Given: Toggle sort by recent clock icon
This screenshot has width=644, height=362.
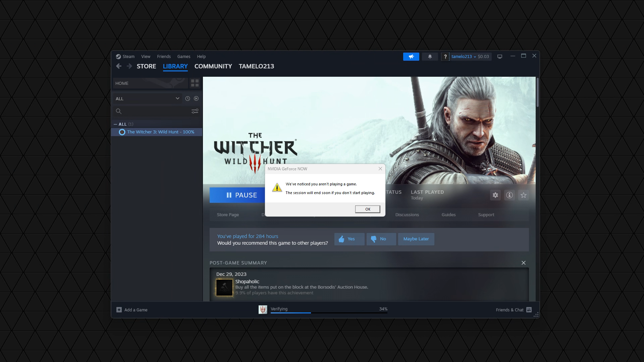Looking at the screenshot, I should [187, 99].
